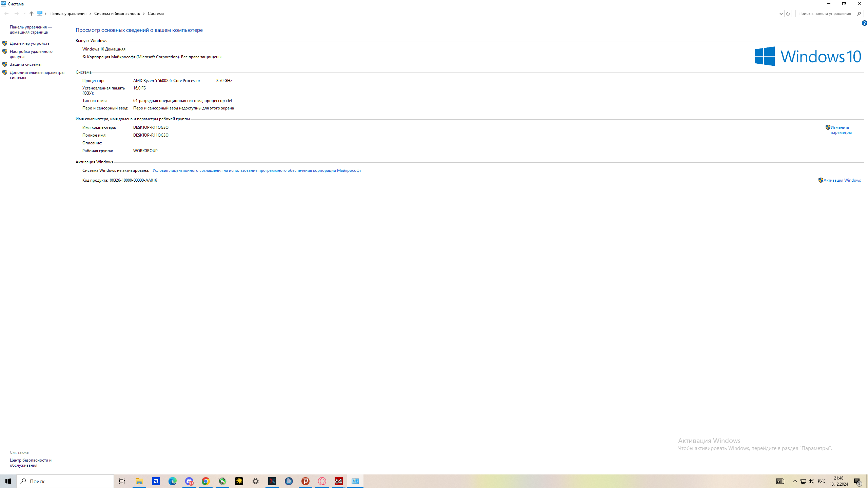Open 'Дополнительные параметры системы'
Screen dimensions: 868x488
click(37, 75)
